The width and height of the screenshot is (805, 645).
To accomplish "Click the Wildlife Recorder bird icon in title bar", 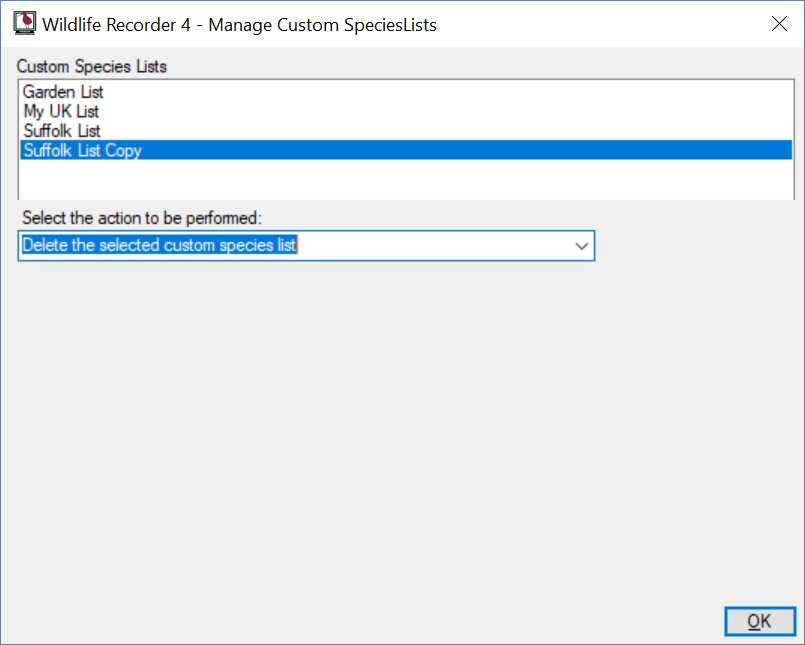I will [x=24, y=24].
